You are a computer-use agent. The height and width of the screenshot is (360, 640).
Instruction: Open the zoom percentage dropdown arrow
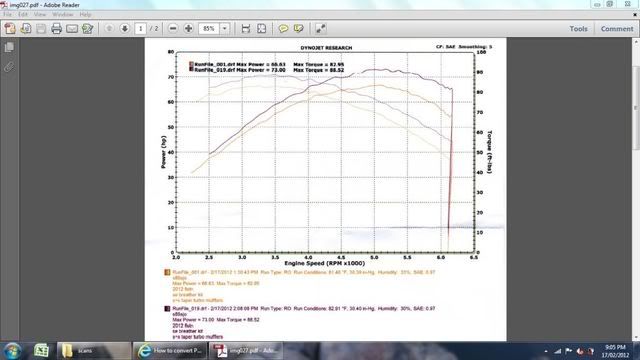(x=224, y=29)
